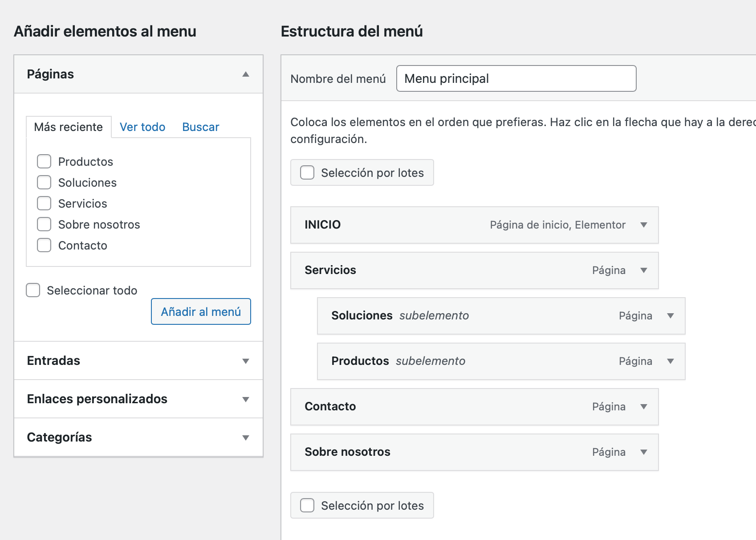Tick the Soluciones page checkbox
The height and width of the screenshot is (540, 756).
pyautogui.click(x=44, y=182)
